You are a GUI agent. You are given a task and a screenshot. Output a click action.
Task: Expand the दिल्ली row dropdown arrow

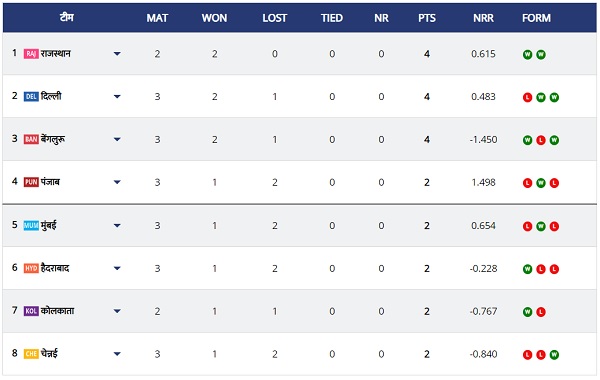click(x=117, y=97)
